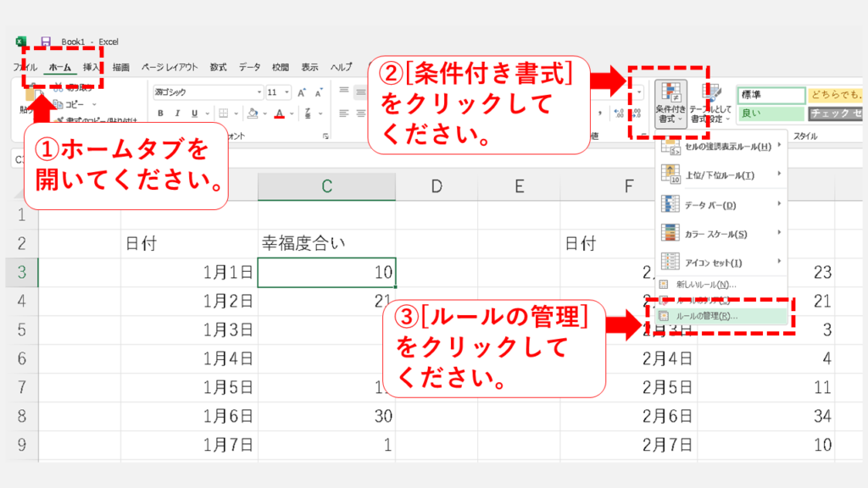Select column C header

pyautogui.click(x=326, y=187)
